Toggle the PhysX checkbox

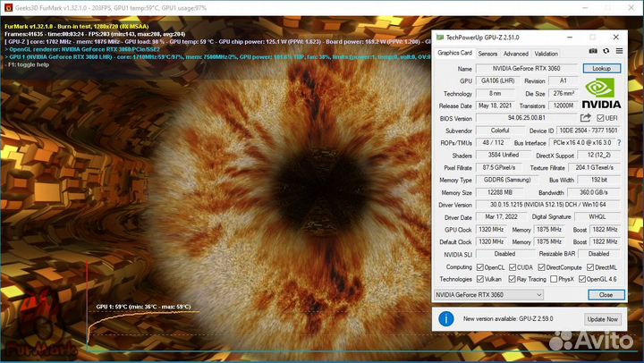(x=554, y=279)
